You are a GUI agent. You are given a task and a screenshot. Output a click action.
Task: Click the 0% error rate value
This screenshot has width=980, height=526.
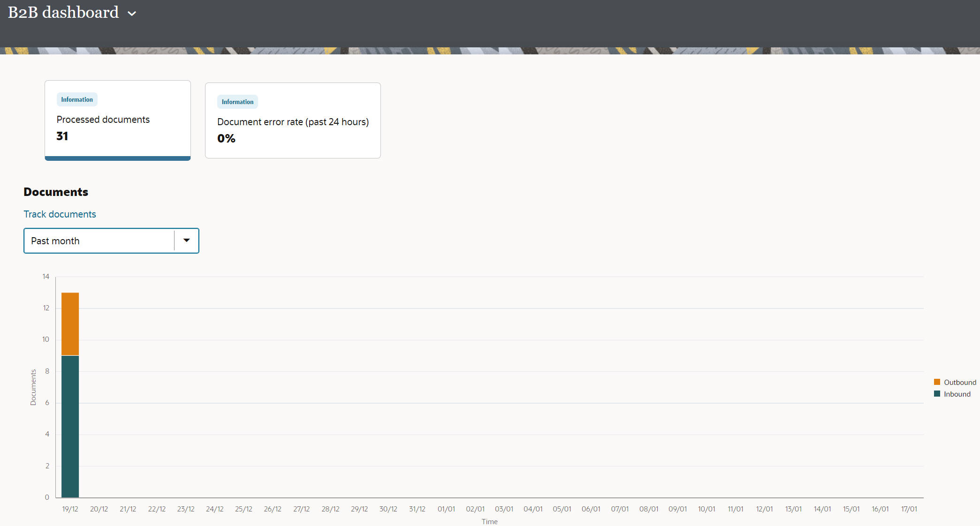(x=226, y=139)
